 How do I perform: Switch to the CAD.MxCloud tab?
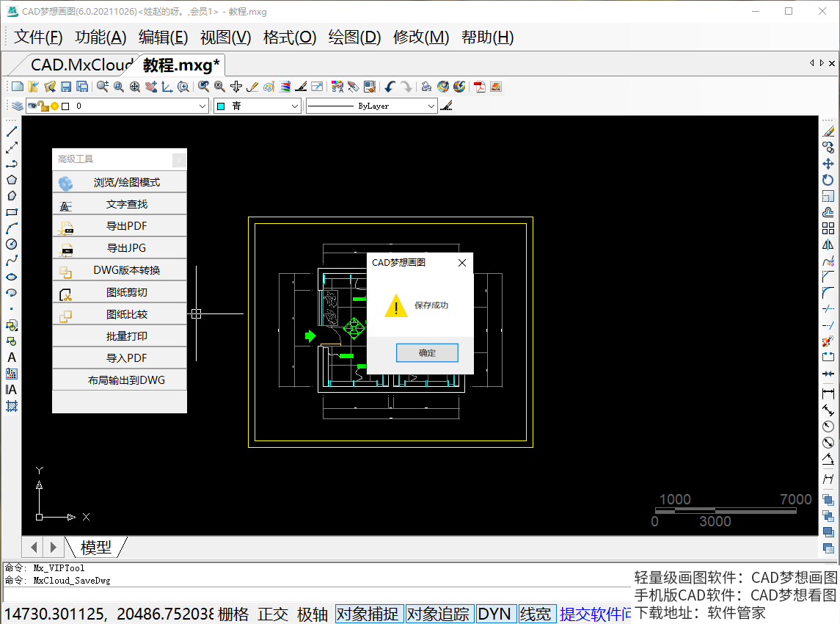coord(81,65)
